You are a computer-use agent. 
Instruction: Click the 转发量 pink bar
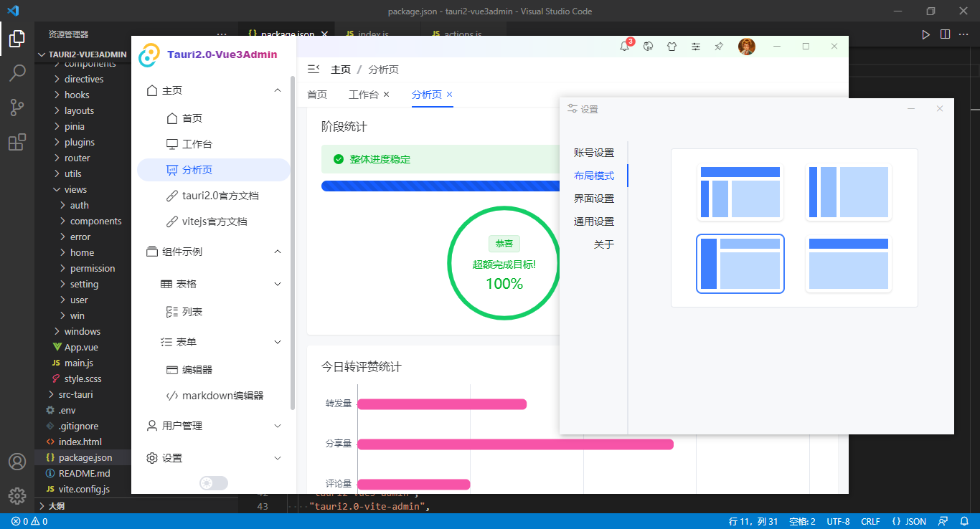click(442, 404)
